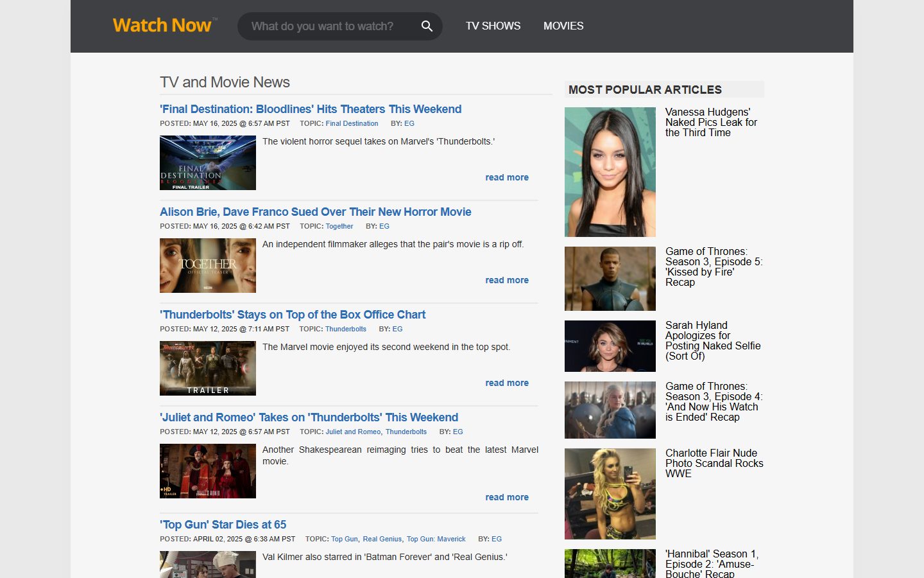924x578 pixels.
Task: Open 'Final Destination: Bloodlines' Hits Theaters headline
Action: tap(311, 109)
